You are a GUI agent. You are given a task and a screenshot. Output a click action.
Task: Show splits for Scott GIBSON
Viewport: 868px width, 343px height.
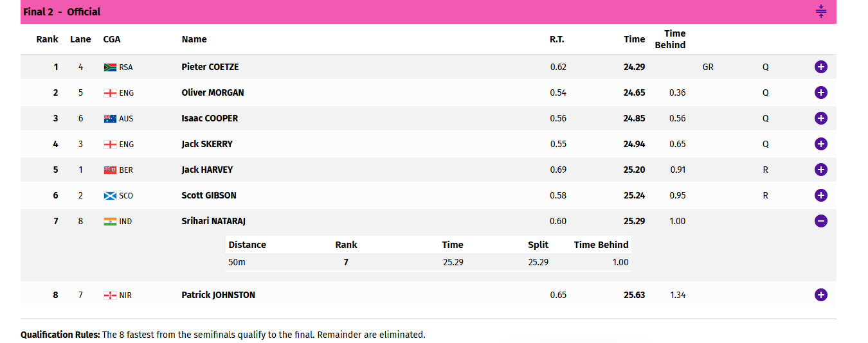pos(820,195)
